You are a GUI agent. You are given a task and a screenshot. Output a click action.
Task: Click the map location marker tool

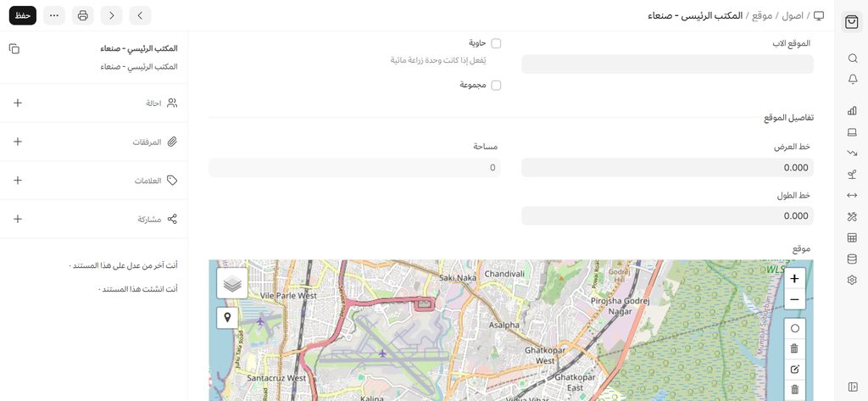click(x=227, y=318)
